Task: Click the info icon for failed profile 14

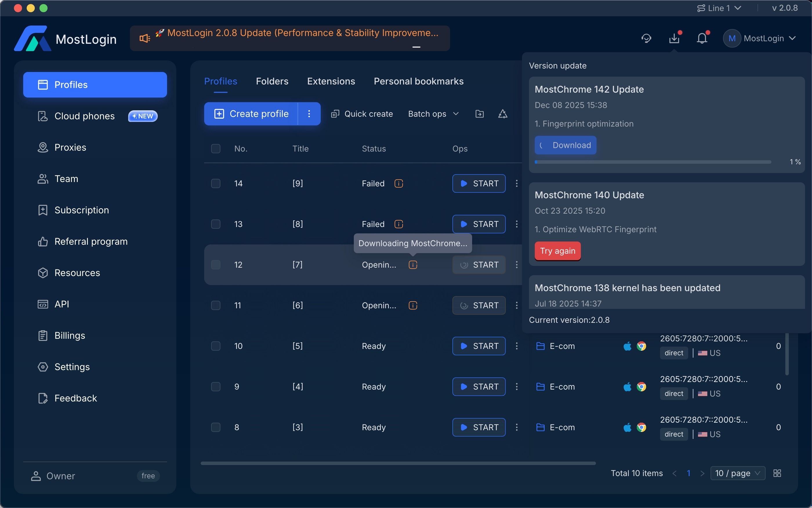Action: (x=399, y=183)
